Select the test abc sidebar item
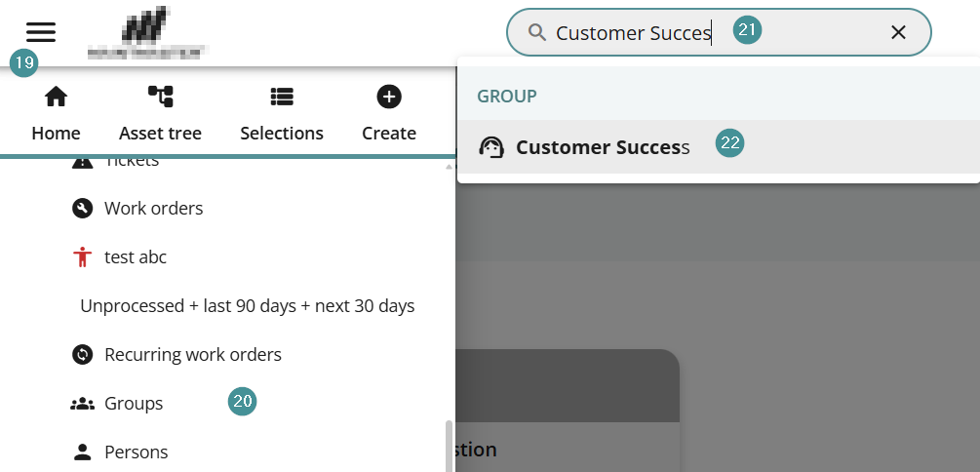The height and width of the screenshot is (472, 980). click(x=135, y=257)
